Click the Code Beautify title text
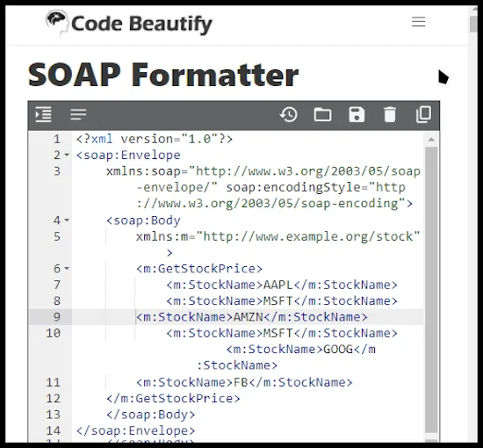 [x=141, y=24]
